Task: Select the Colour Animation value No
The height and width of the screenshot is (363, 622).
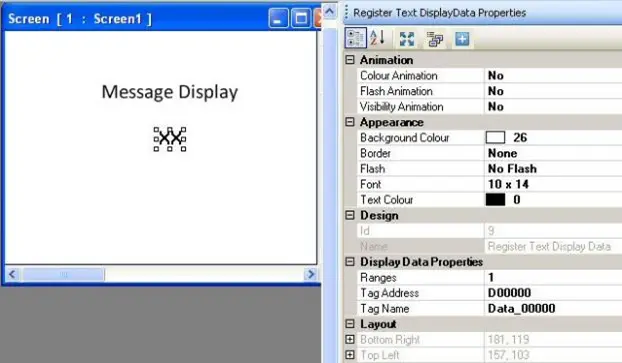Action: coord(495,75)
